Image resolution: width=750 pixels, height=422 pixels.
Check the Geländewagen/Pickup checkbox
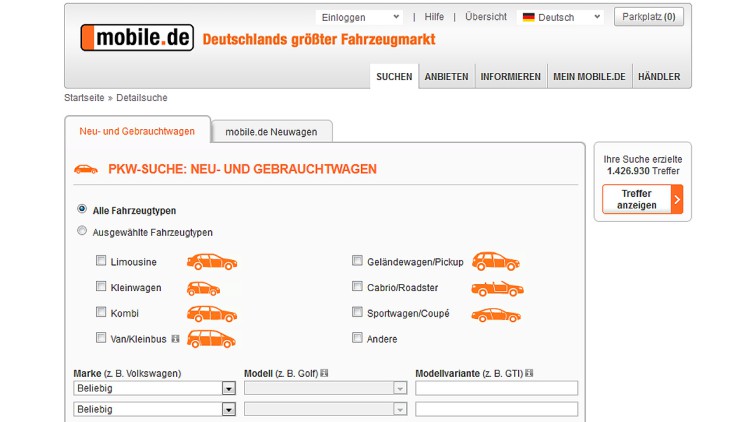point(357,261)
